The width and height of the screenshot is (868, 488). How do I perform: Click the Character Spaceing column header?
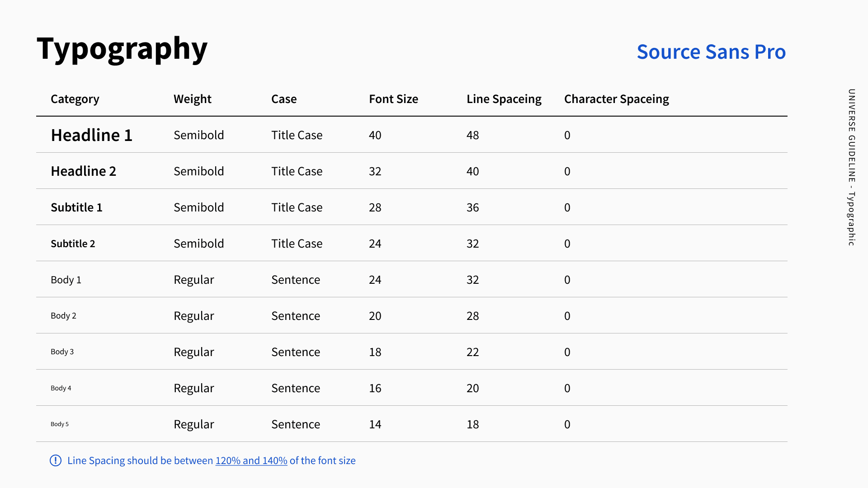click(x=616, y=99)
